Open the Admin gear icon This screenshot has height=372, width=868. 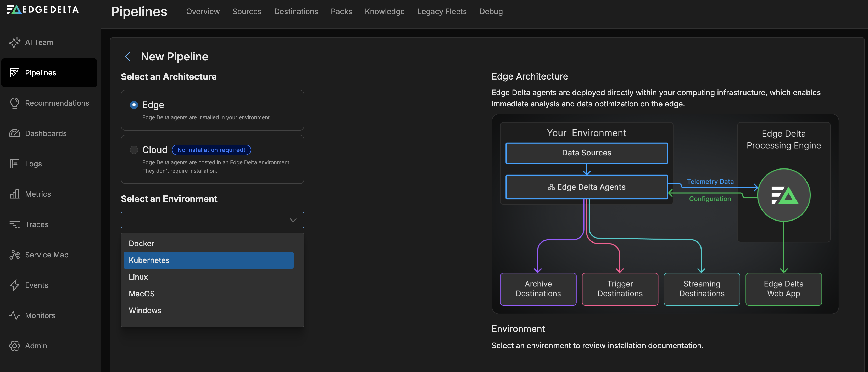tap(14, 346)
